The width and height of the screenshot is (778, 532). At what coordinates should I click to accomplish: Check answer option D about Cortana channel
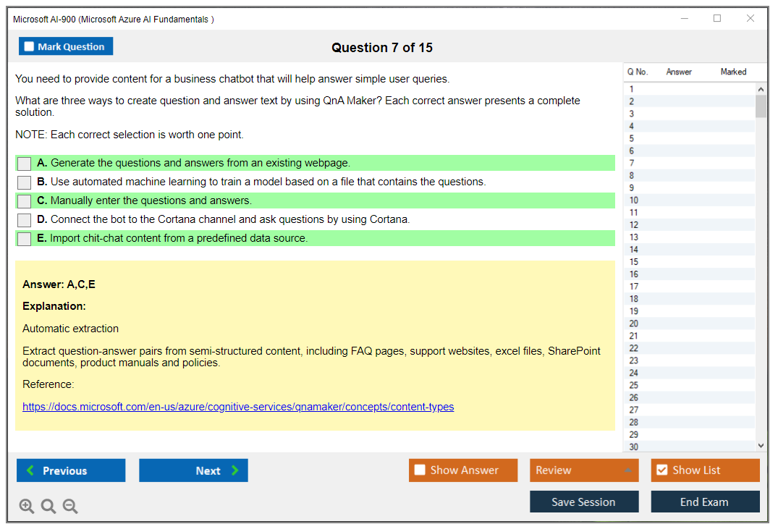point(23,220)
